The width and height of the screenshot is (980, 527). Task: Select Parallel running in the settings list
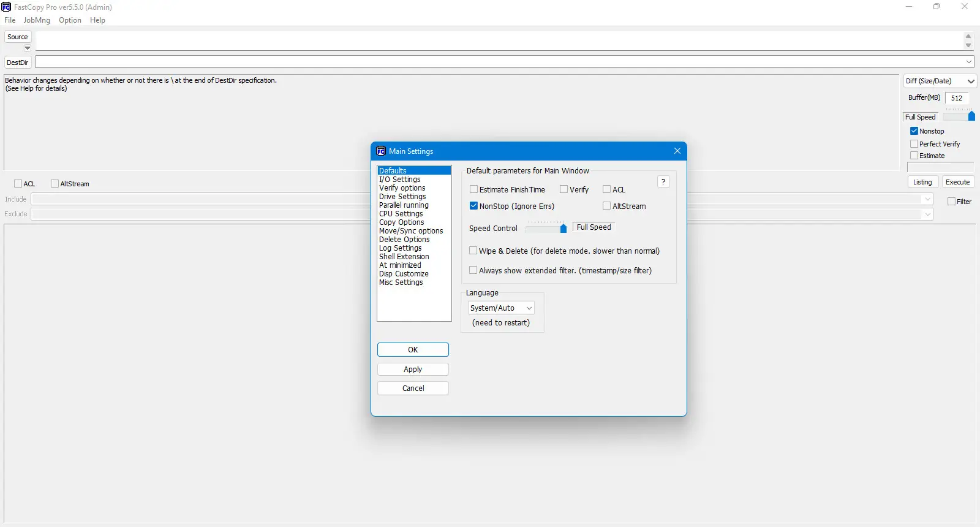click(x=414, y=205)
